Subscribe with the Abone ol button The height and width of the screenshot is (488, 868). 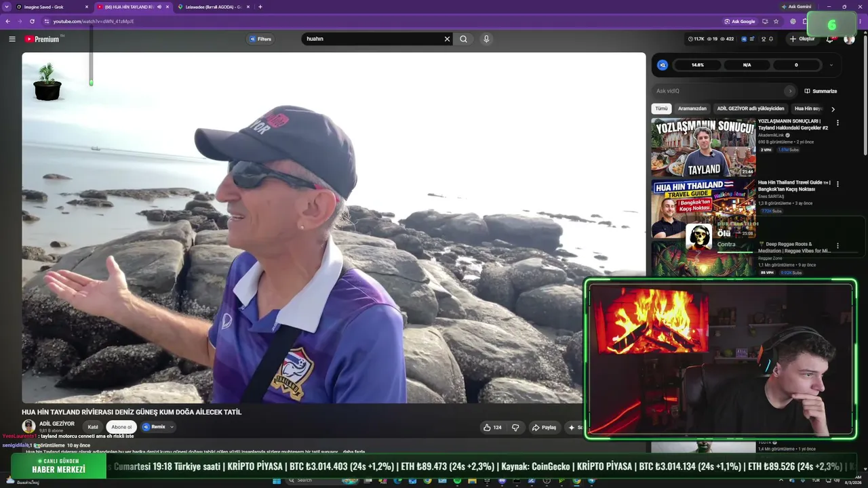pyautogui.click(x=121, y=427)
